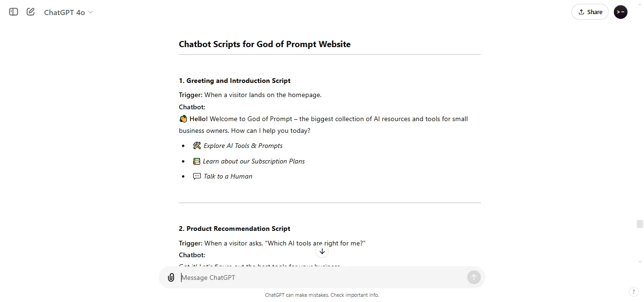
Task: Click the share icon next to Share label
Action: (x=581, y=11)
